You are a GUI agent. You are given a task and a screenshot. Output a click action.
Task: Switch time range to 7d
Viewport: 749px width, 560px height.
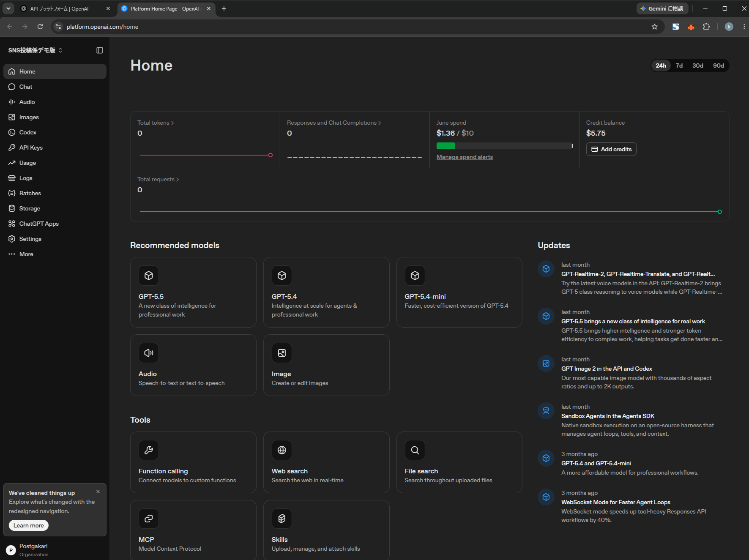pos(679,66)
